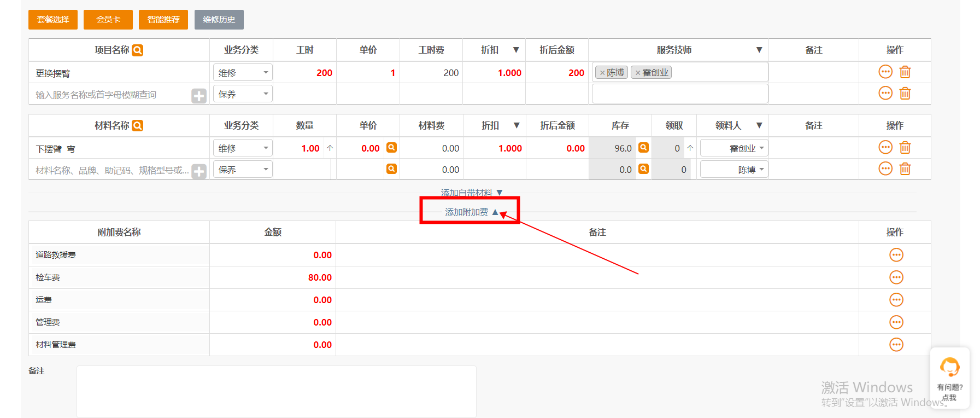Click the 智能推荐 button
The width and height of the screenshot is (980, 418).
click(x=163, y=20)
